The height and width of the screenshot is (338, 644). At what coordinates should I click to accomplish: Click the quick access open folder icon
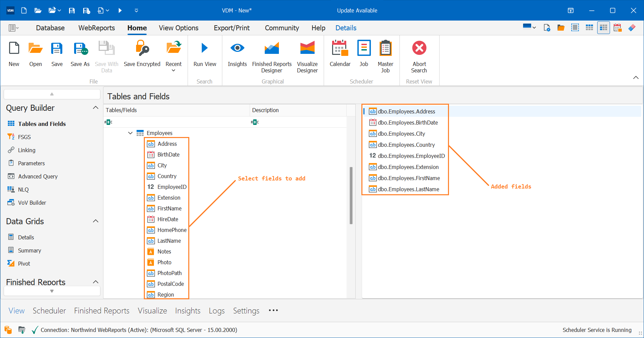tap(38, 10)
